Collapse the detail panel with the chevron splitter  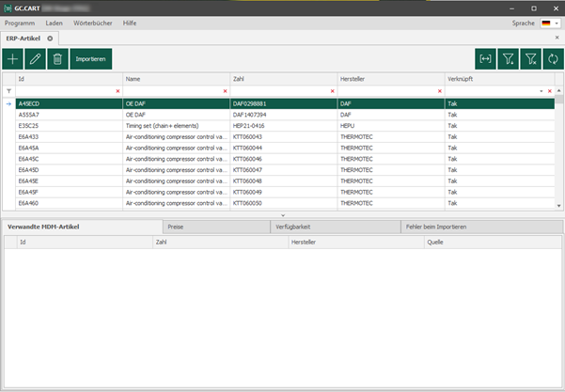(283, 215)
